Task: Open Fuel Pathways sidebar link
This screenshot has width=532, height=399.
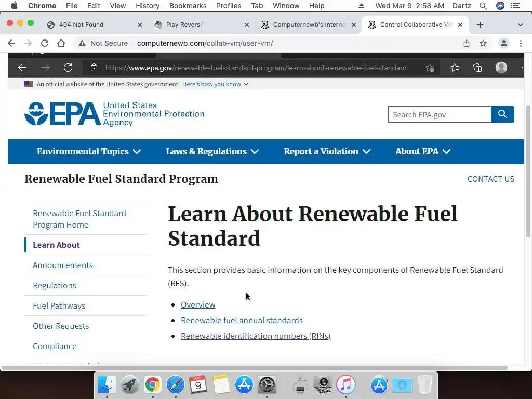Action: click(x=59, y=305)
